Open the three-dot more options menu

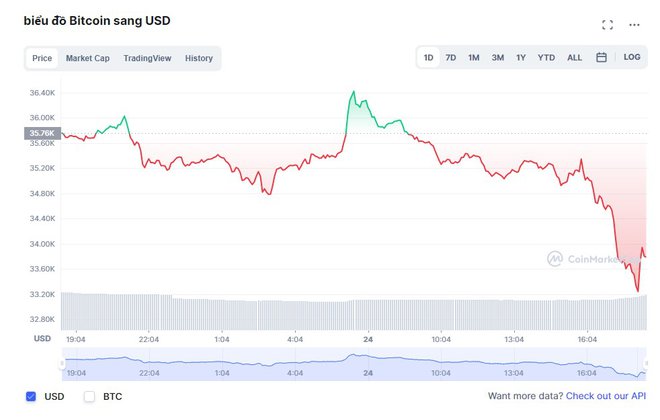[x=634, y=24]
